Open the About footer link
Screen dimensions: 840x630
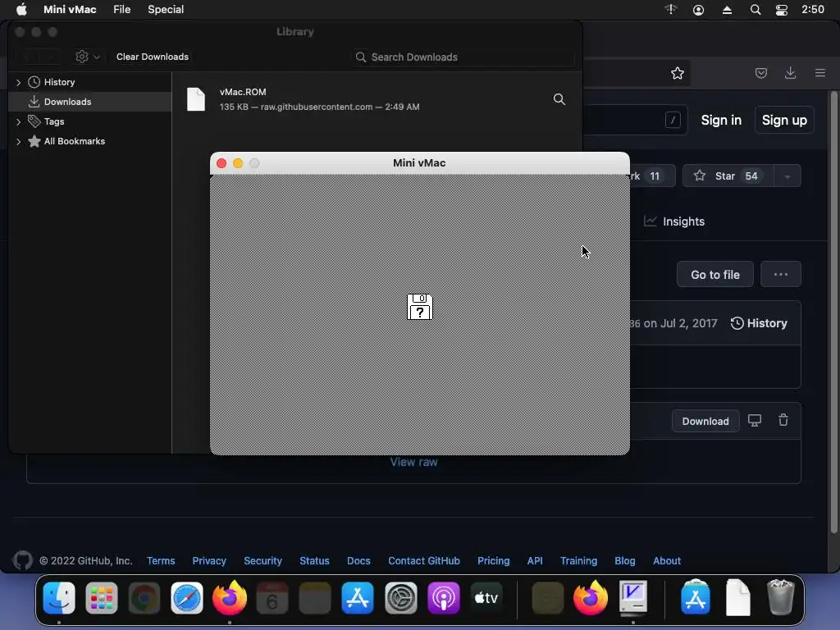coord(666,561)
